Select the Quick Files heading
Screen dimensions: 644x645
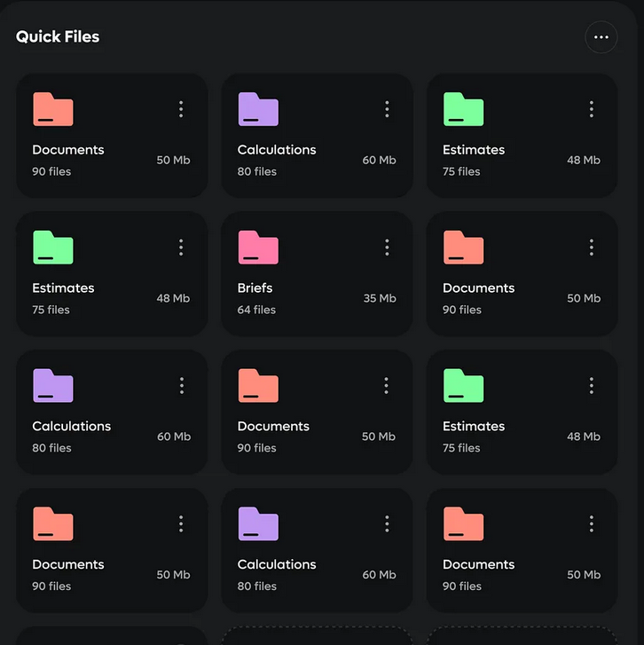[x=58, y=36]
